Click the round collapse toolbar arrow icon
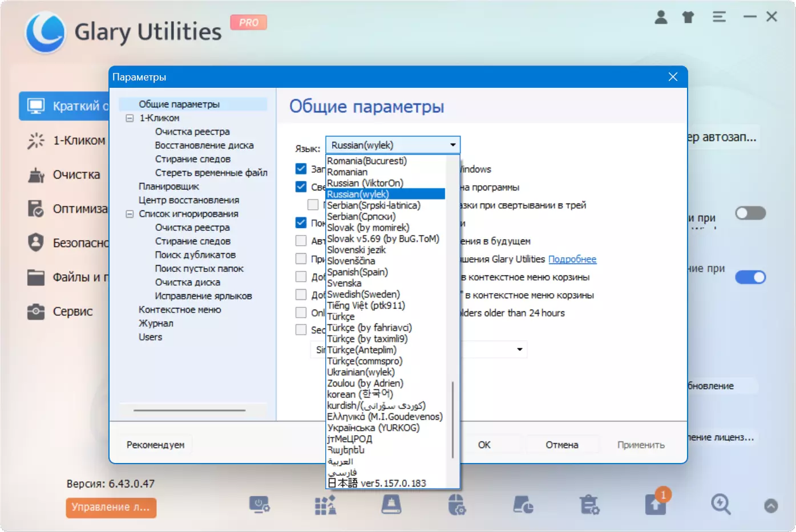 (771, 506)
